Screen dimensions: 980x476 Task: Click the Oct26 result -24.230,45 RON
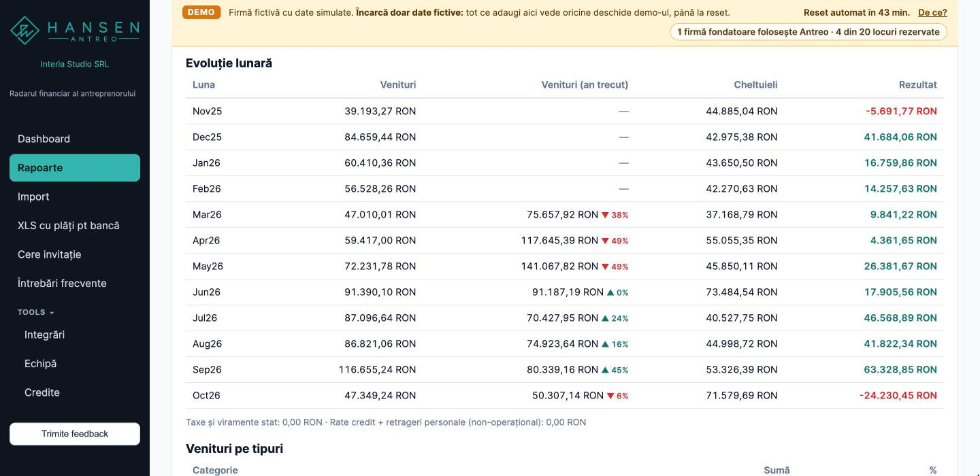(x=898, y=395)
